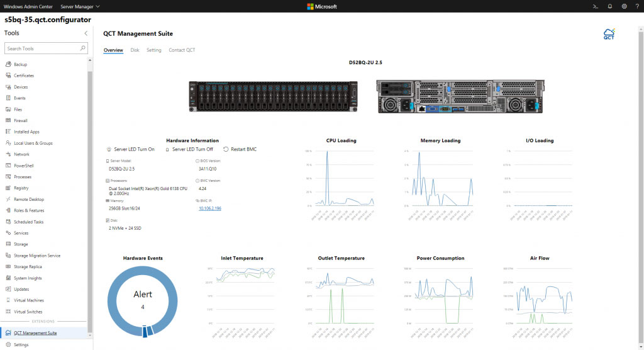Click the Registry tool icon
The width and height of the screenshot is (644, 350).
pyautogui.click(x=8, y=188)
